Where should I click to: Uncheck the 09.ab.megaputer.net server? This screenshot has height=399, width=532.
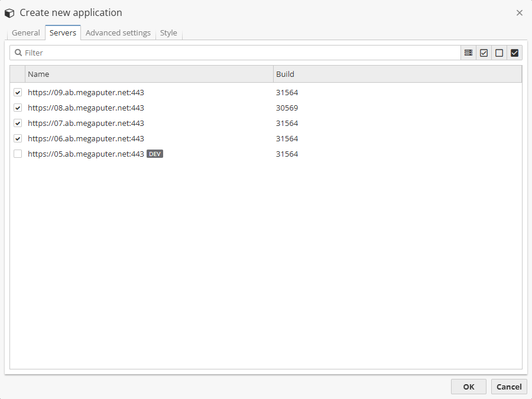(18, 93)
